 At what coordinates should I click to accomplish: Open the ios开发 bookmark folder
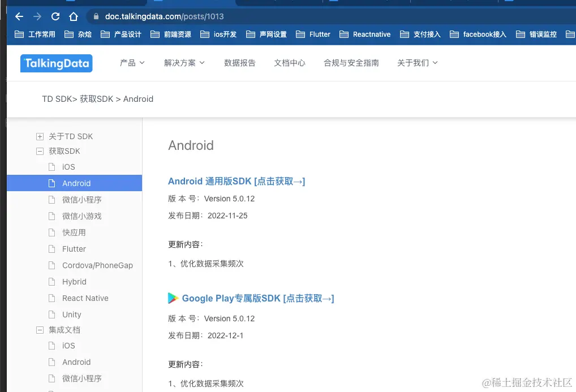tap(218, 34)
